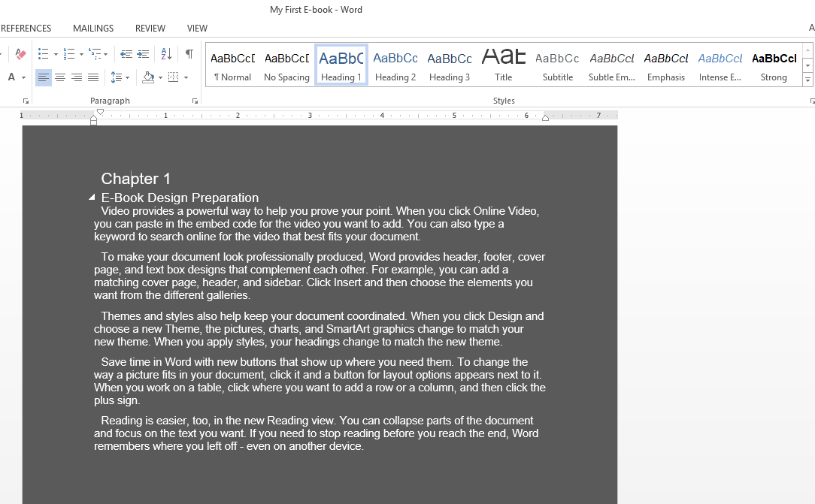This screenshot has height=504, width=815.
Task: Open the Borders dropdown arrow
Action: pyautogui.click(x=186, y=77)
